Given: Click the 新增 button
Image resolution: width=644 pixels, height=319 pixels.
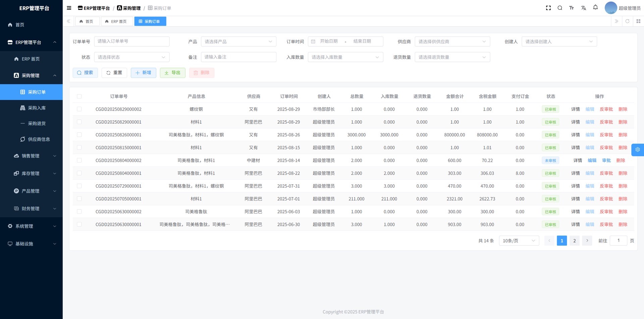Looking at the screenshot, I should click(x=143, y=73).
